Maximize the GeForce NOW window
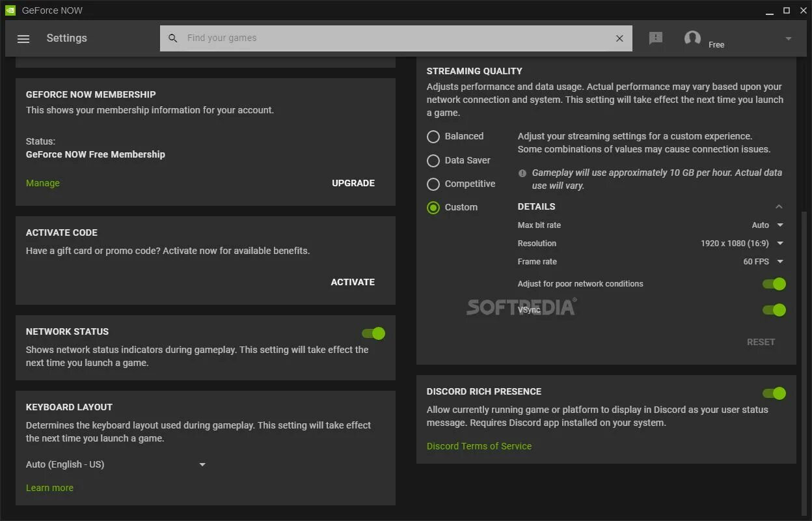Viewport: 812px width, 521px height. pos(786,10)
